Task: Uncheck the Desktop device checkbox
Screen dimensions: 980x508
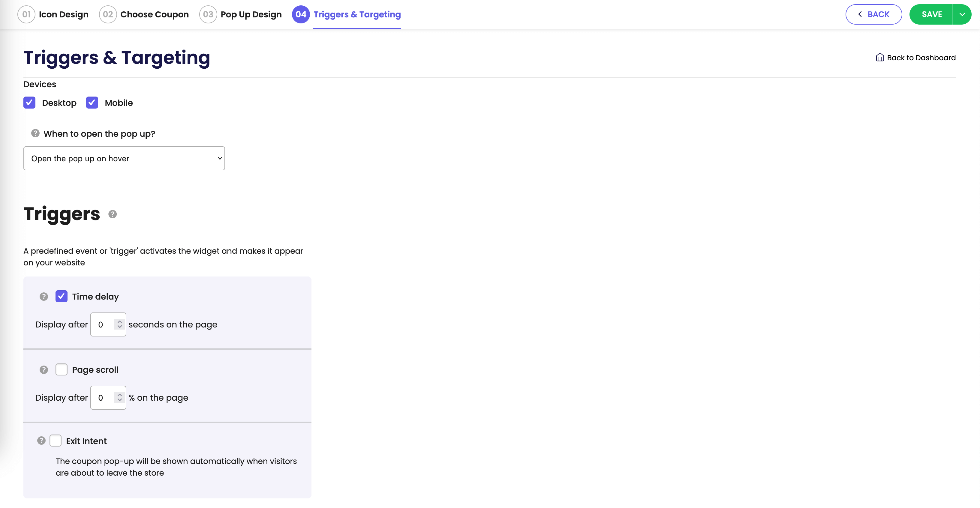Action: 29,103
